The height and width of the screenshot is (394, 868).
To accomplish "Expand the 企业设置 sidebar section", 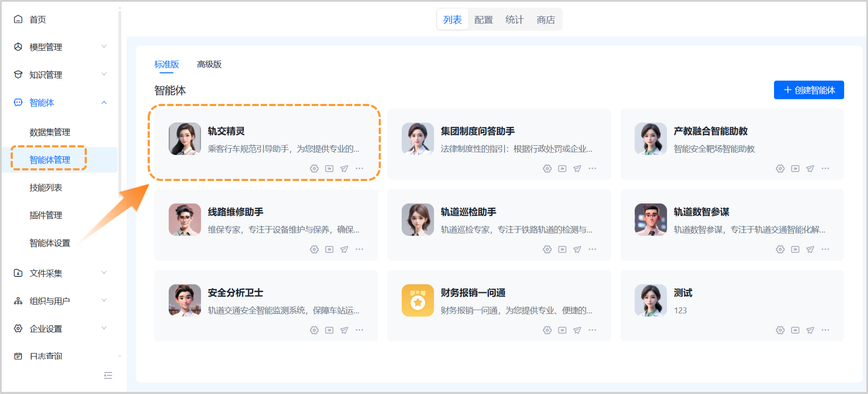I will pyautogui.click(x=104, y=328).
